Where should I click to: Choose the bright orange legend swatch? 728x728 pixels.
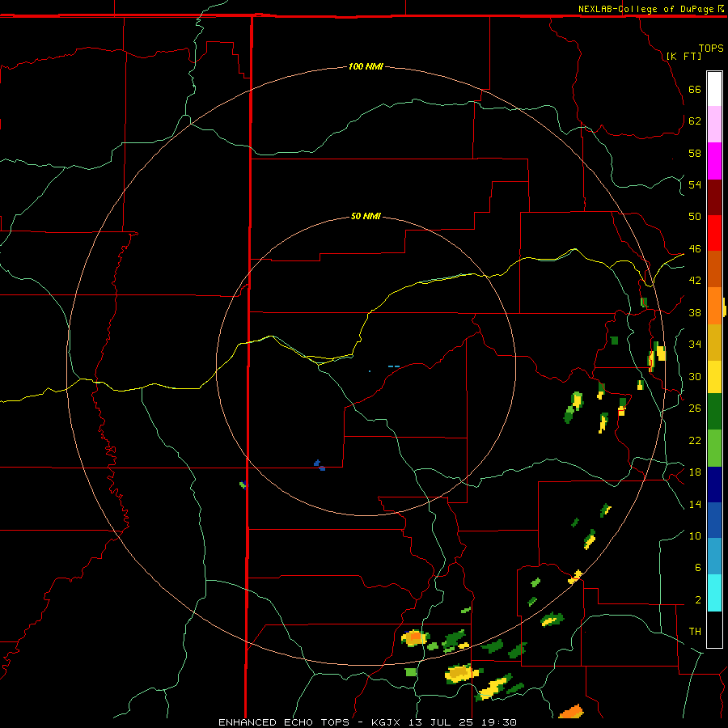tap(714, 306)
